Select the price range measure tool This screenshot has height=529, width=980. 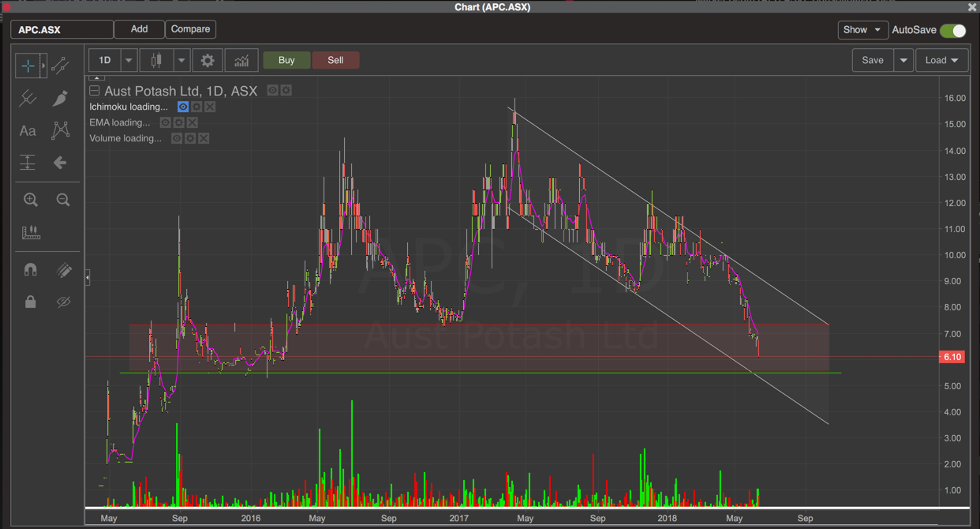[x=28, y=163]
